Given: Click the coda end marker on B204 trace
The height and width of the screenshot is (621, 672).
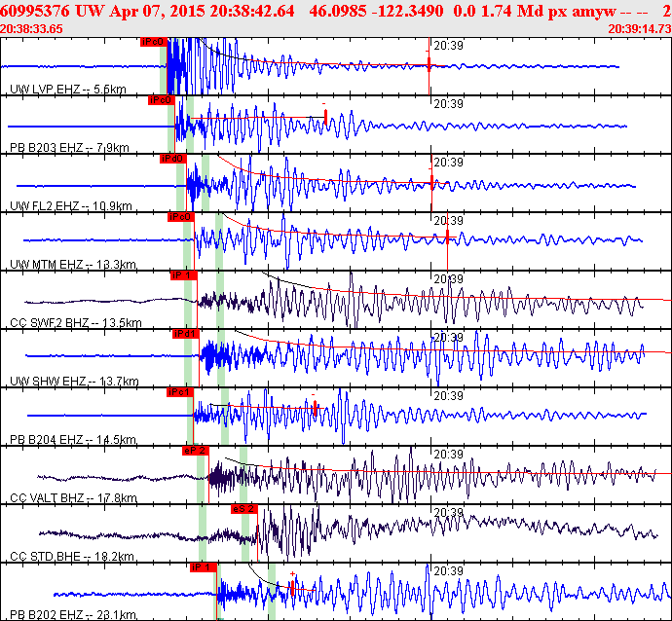Looking at the screenshot, I should pos(315,408).
